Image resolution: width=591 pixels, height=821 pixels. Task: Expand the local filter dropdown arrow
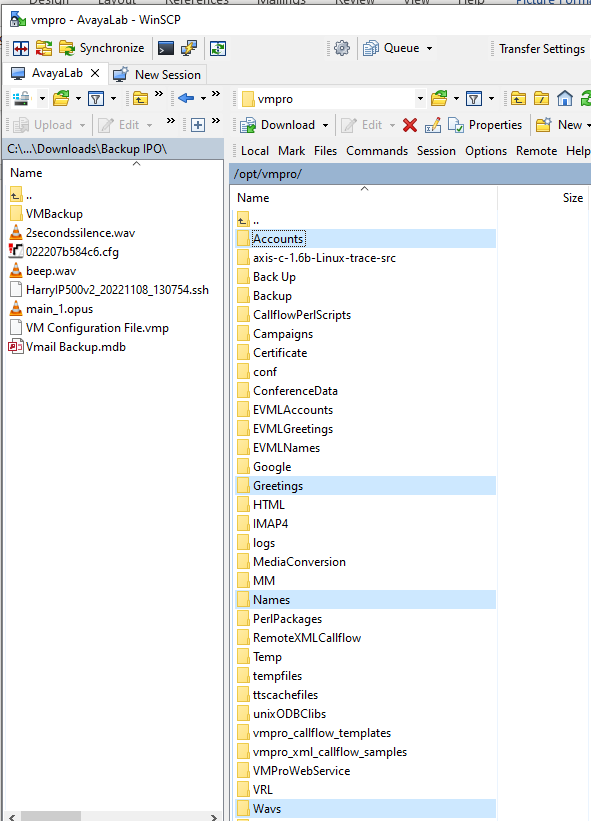[113, 98]
